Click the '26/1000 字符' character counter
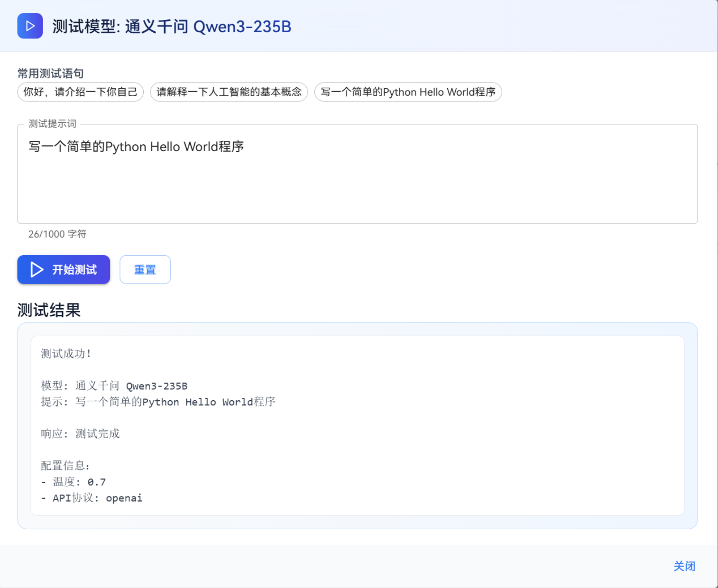 [57, 234]
